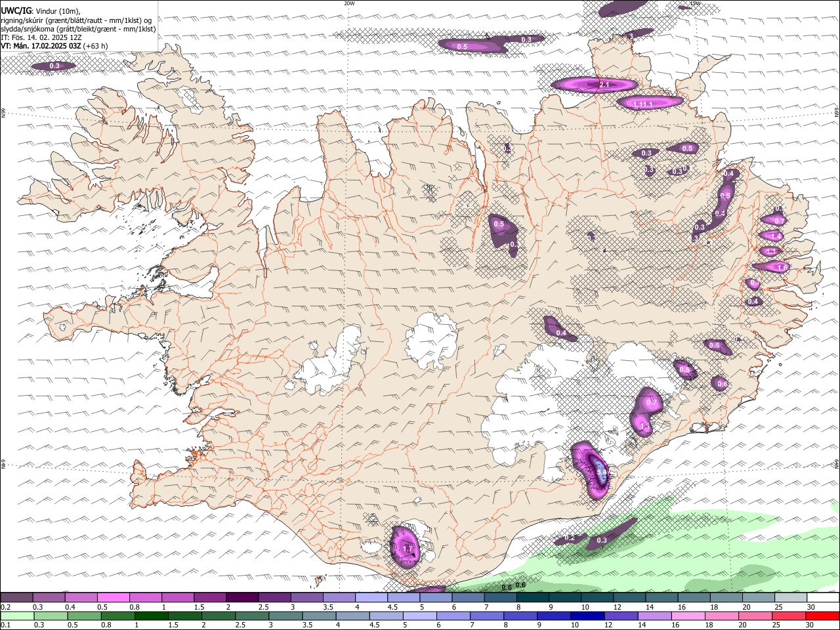Click the violet swatch at upper-row 3
The height and width of the screenshot is (630, 840).
[306, 597]
